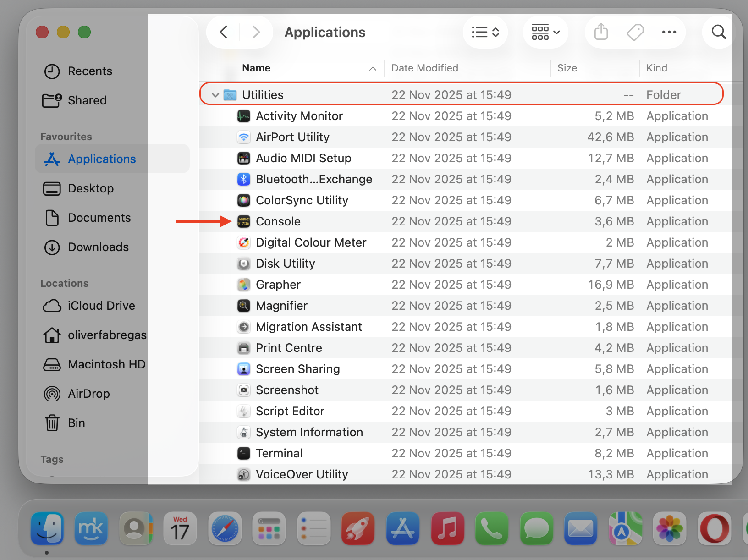Sort by Date Modified column header
The width and height of the screenshot is (748, 560).
424,68
